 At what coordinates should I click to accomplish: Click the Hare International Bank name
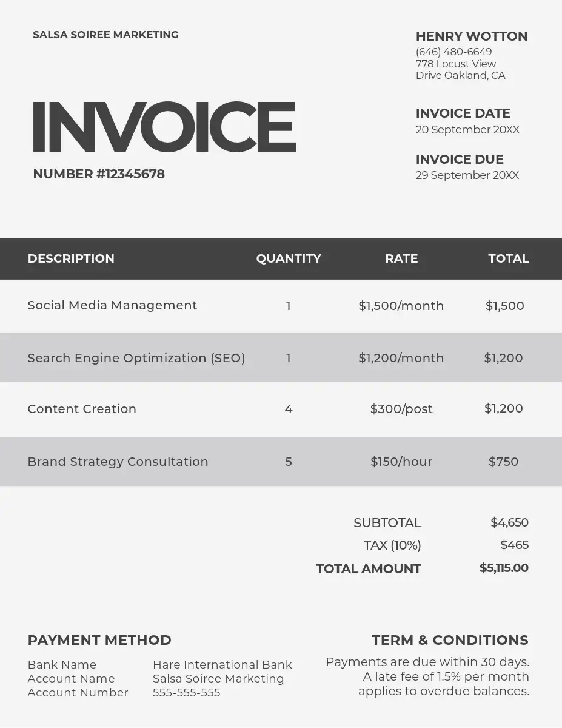(x=222, y=665)
